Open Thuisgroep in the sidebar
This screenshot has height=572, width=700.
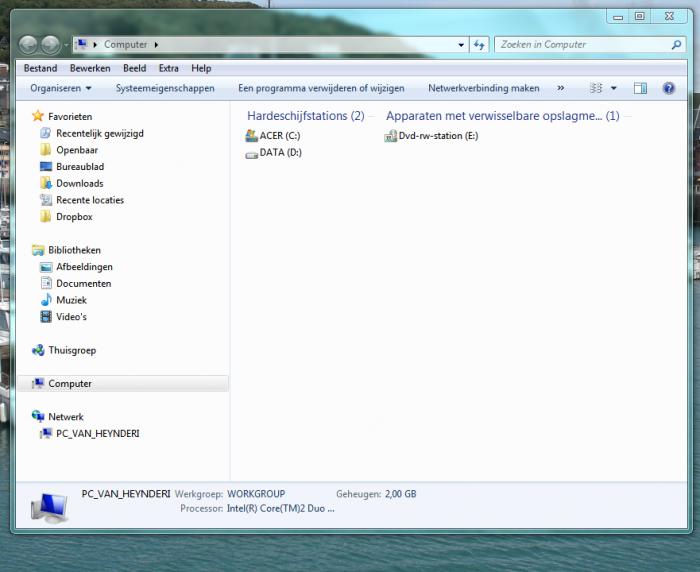pos(72,350)
